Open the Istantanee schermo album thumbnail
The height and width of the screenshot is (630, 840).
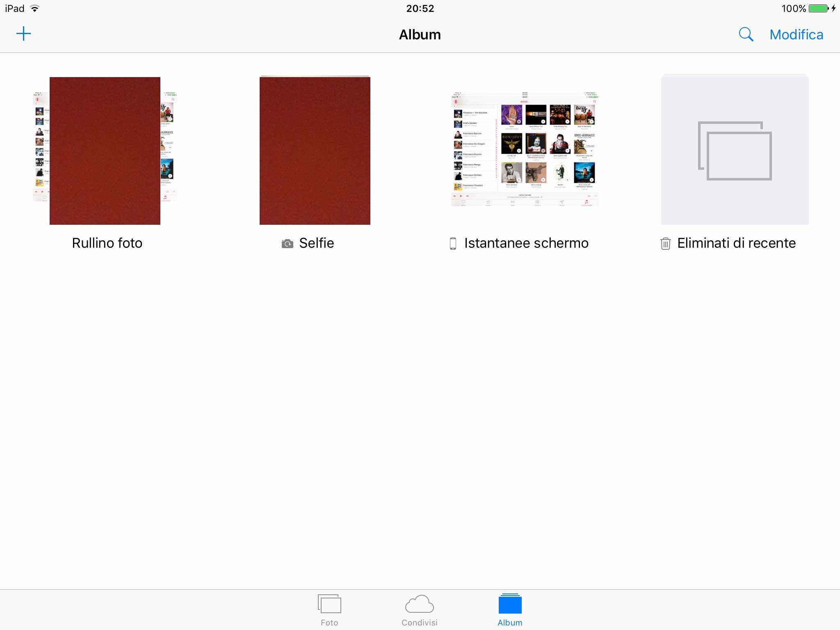click(525, 149)
